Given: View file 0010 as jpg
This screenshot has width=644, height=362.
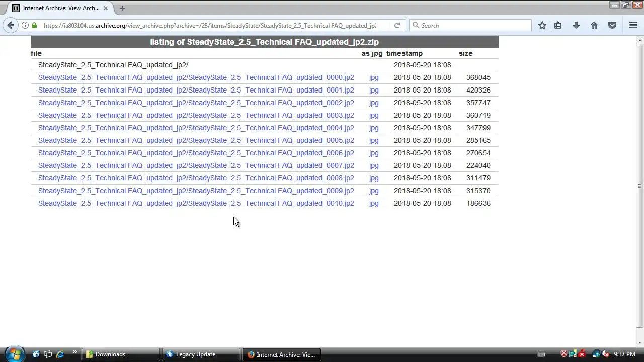Looking at the screenshot, I should coord(374,204).
